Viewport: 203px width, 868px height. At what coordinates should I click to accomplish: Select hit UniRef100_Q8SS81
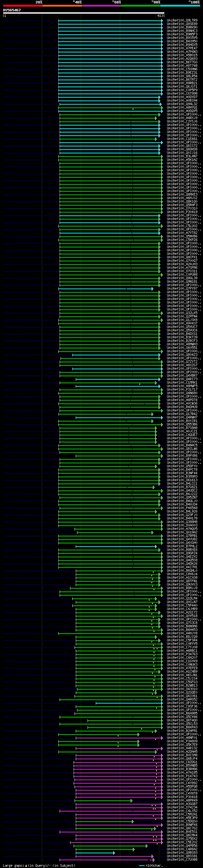[182, 856]
